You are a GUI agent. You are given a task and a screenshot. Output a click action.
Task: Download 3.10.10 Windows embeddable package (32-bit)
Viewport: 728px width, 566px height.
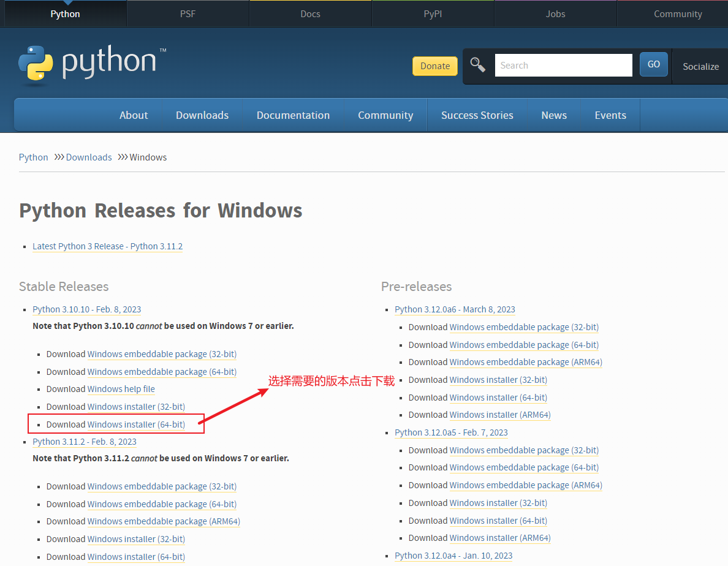(x=162, y=354)
